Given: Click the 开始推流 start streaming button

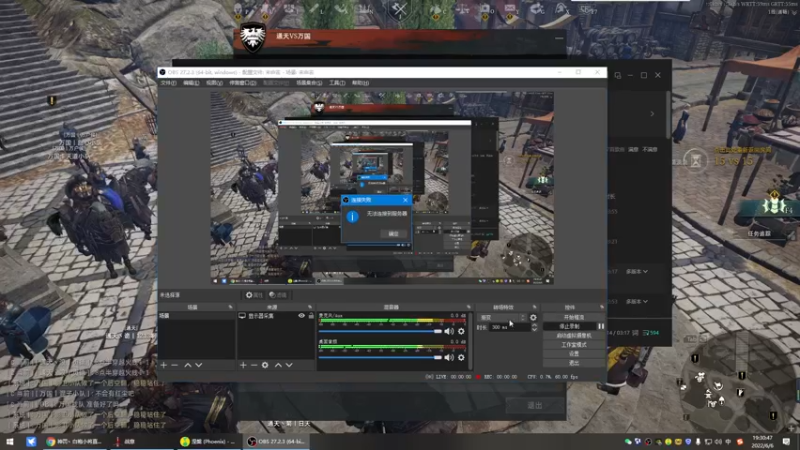Looking at the screenshot, I should click(573, 317).
